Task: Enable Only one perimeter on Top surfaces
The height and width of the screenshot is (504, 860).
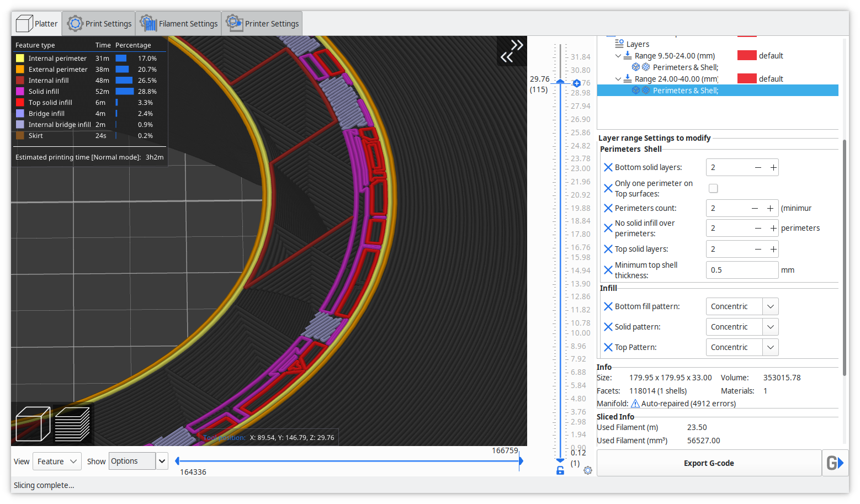Action: tap(713, 188)
